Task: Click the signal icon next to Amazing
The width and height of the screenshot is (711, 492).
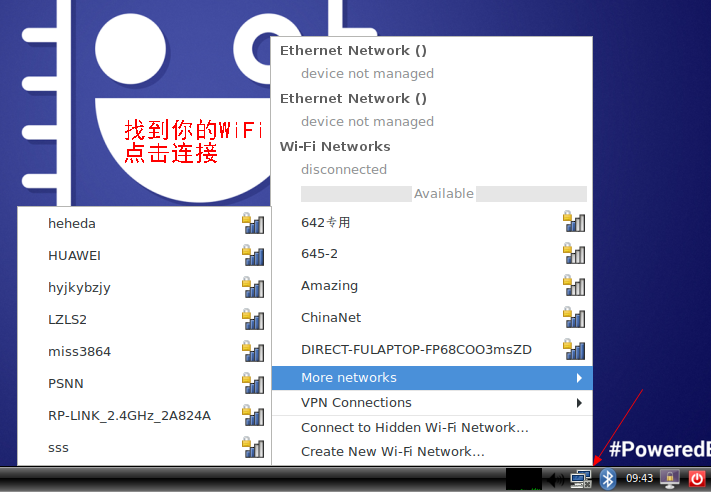Action: point(574,285)
